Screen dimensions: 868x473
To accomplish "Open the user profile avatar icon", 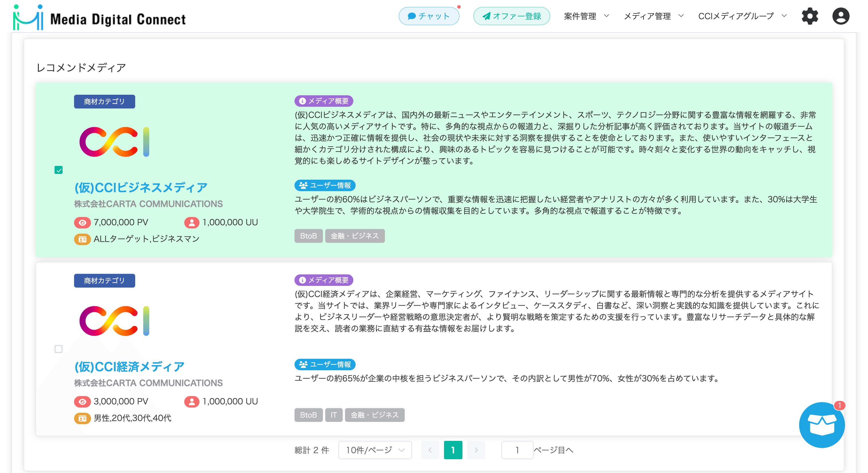I will (x=840, y=16).
